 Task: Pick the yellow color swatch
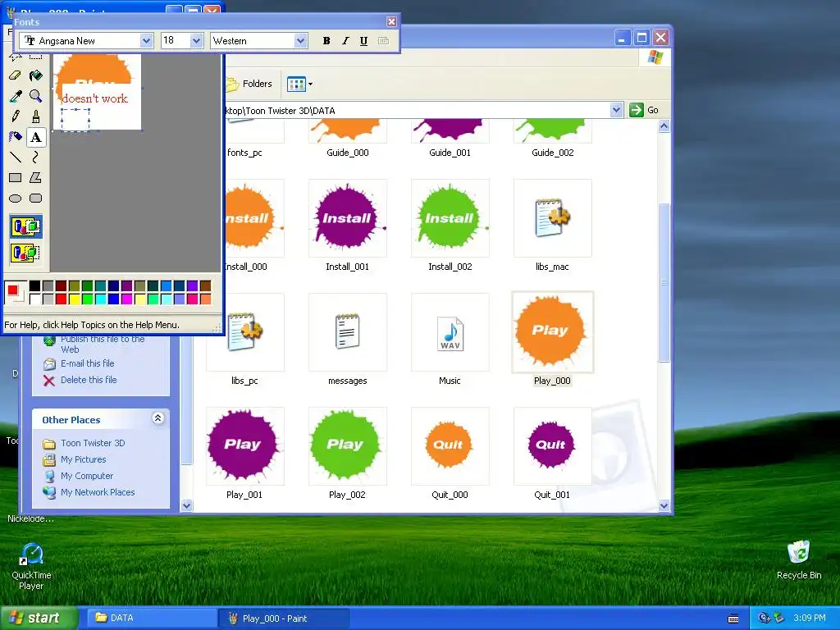point(74,299)
